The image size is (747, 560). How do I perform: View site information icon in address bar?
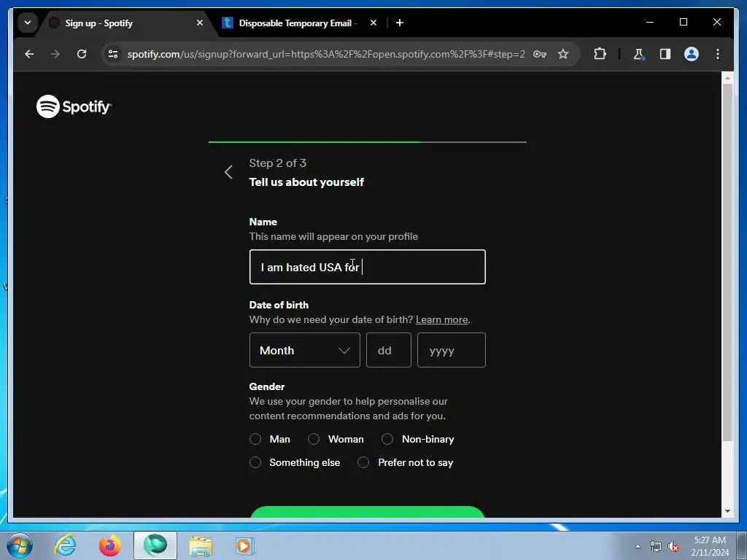[x=113, y=54]
